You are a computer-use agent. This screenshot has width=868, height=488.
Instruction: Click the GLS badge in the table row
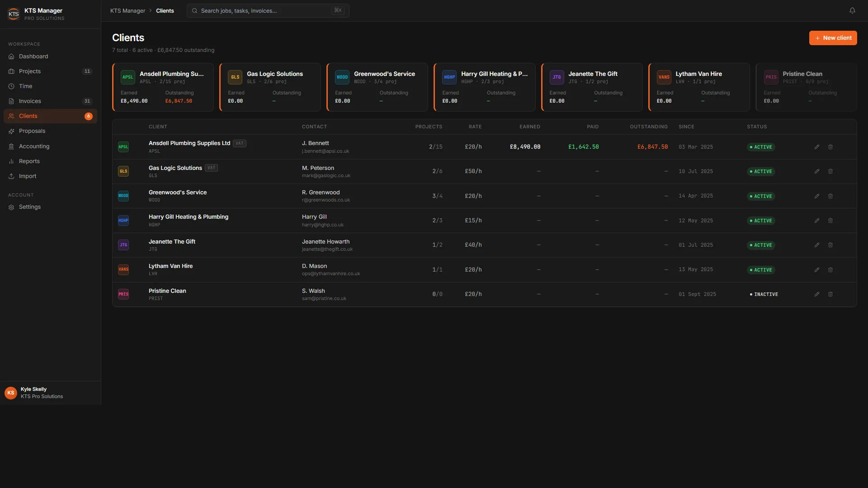coord(123,171)
